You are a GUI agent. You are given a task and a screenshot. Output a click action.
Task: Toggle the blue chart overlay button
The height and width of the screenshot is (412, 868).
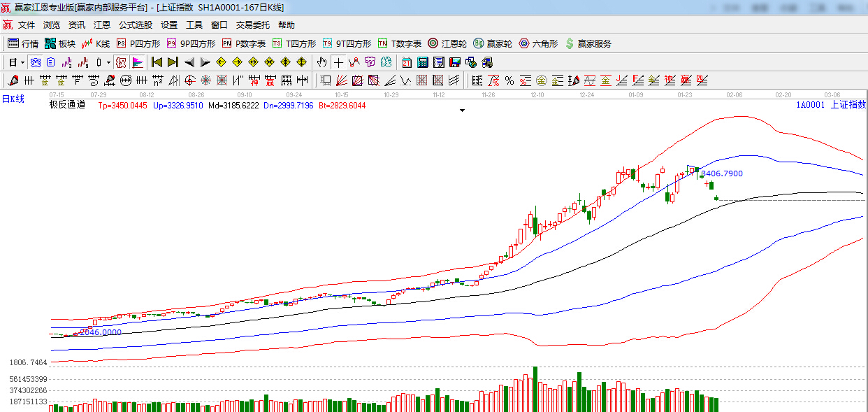(x=35, y=62)
